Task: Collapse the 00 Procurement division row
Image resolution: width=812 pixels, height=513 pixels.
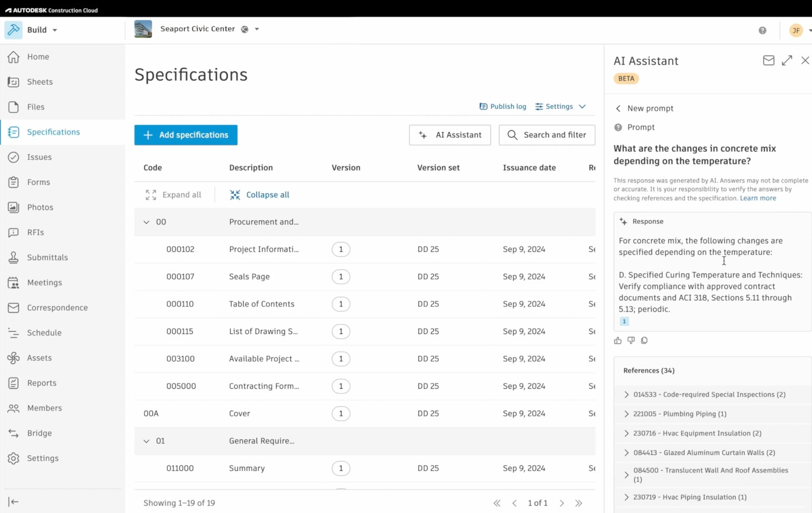Action: point(146,222)
